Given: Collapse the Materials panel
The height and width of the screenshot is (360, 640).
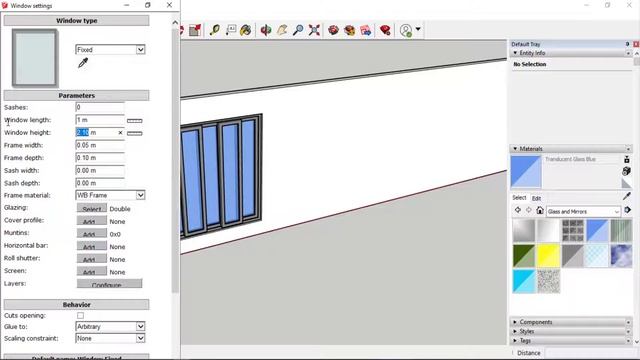Looking at the screenshot, I should [x=515, y=149].
